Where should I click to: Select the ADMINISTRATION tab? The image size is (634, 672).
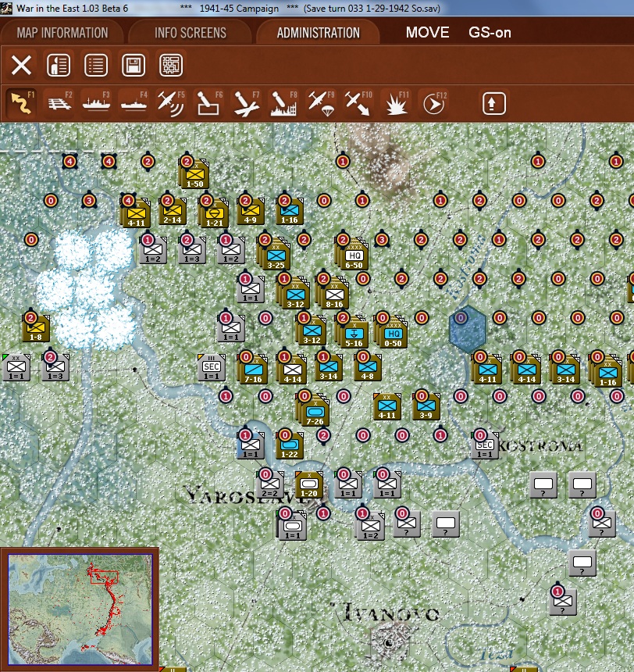pos(318,33)
